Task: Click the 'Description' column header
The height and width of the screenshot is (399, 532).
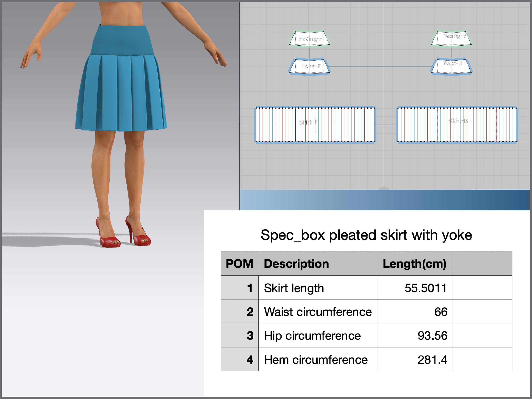Action: pyautogui.click(x=318, y=264)
